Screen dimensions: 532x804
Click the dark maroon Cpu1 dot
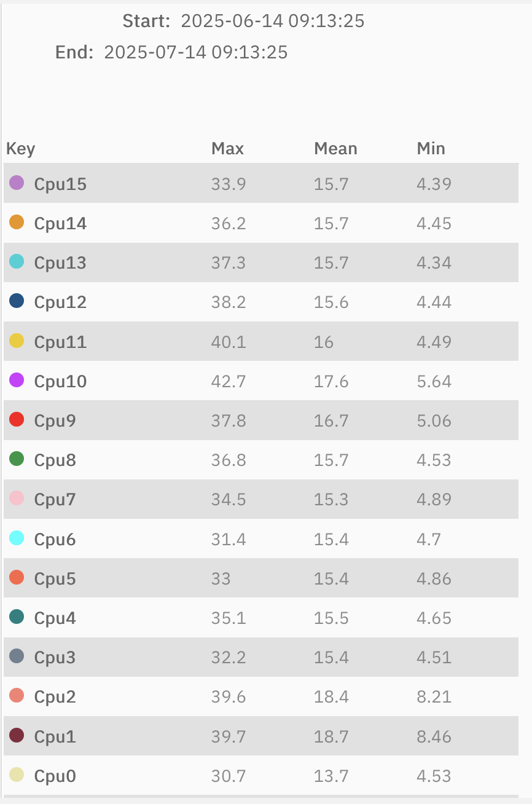pyautogui.click(x=17, y=735)
